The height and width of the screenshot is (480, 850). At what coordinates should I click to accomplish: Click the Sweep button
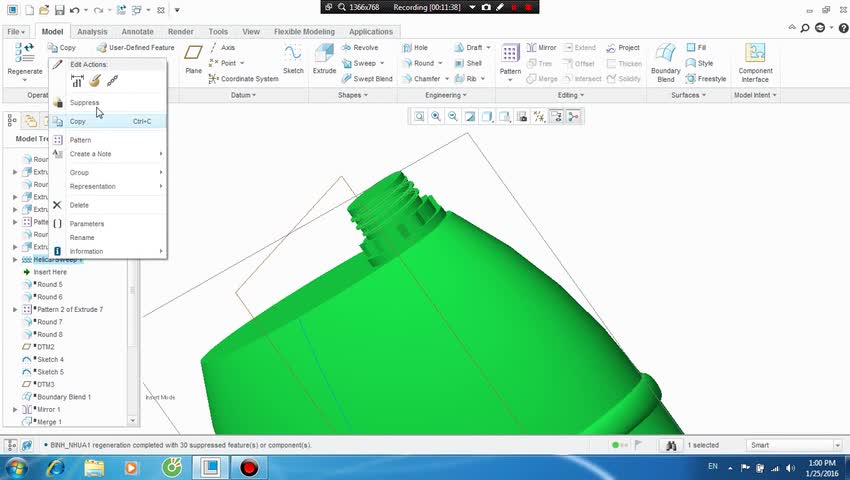coord(363,63)
